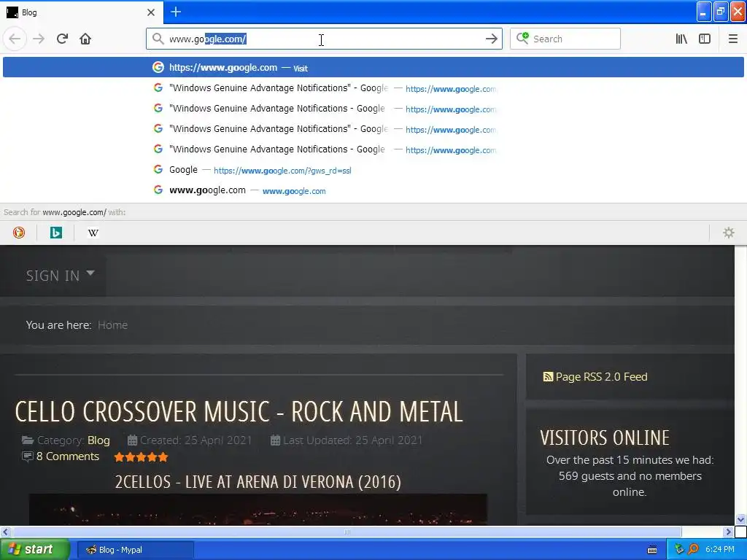
Task: Open search settings gear in suggestions panel
Action: (x=729, y=233)
